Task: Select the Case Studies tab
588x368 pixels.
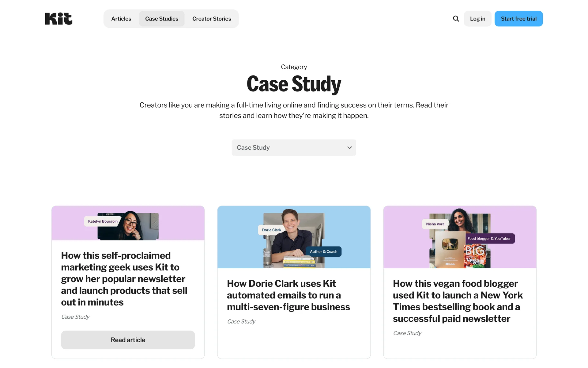Action: point(162,19)
